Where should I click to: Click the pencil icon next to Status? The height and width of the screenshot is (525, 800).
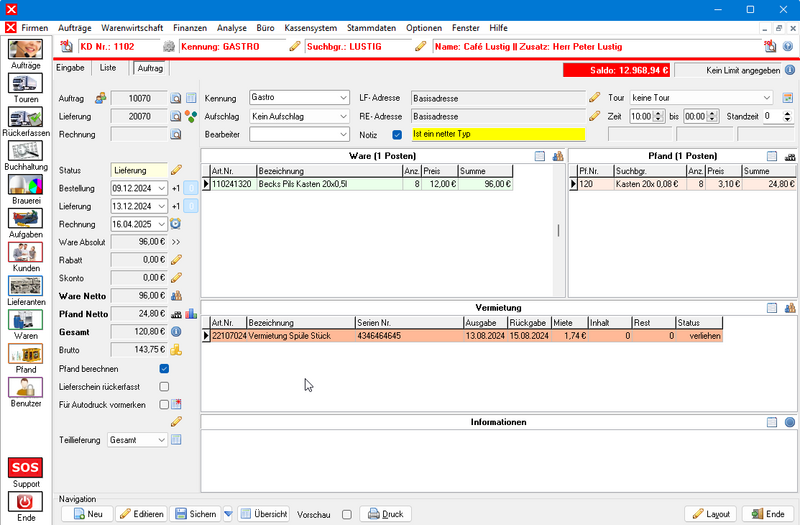coord(176,170)
